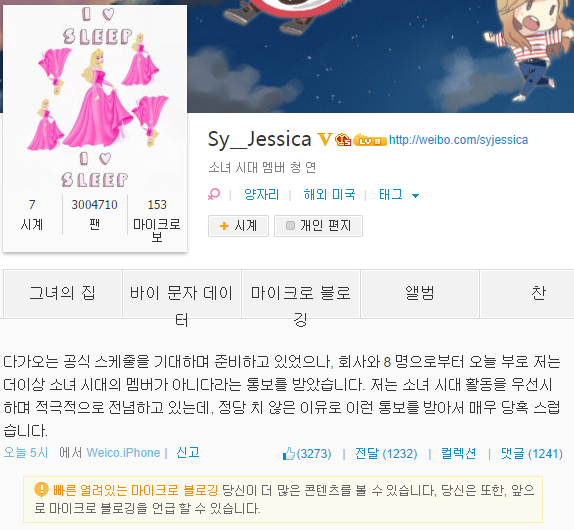
Task: Click the 컬렉션 favorite link
Action: (x=458, y=454)
